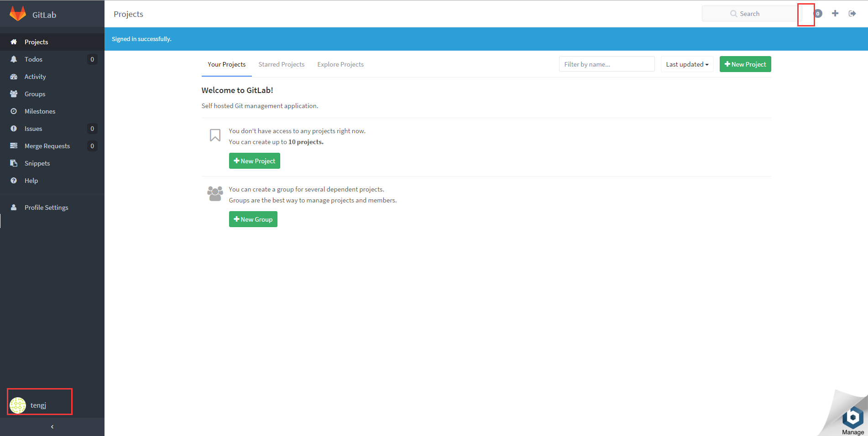Switch to the Explore Projects tab
The width and height of the screenshot is (868, 436).
[x=340, y=64]
